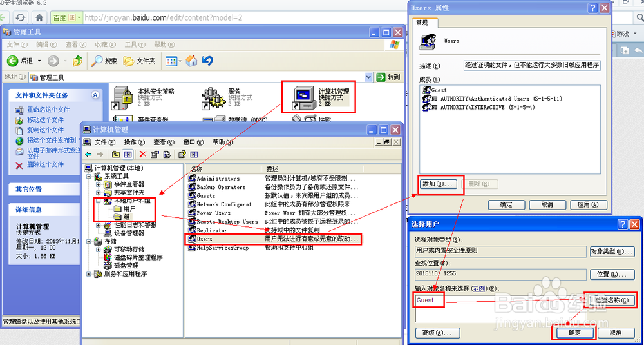Viewport: 644px width, 345px height.
Task: Open 窗口(W) menu in 计算机管理
Action: tap(193, 142)
